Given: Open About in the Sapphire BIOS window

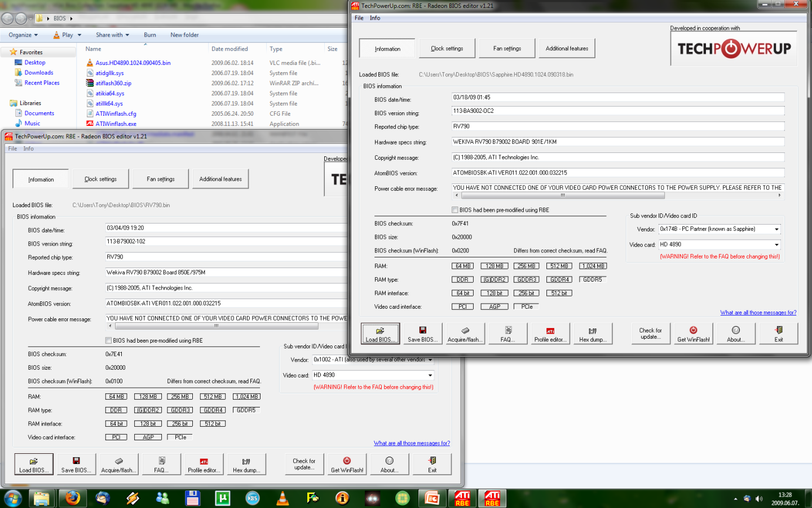Looking at the screenshot, I should click(735, 334).
